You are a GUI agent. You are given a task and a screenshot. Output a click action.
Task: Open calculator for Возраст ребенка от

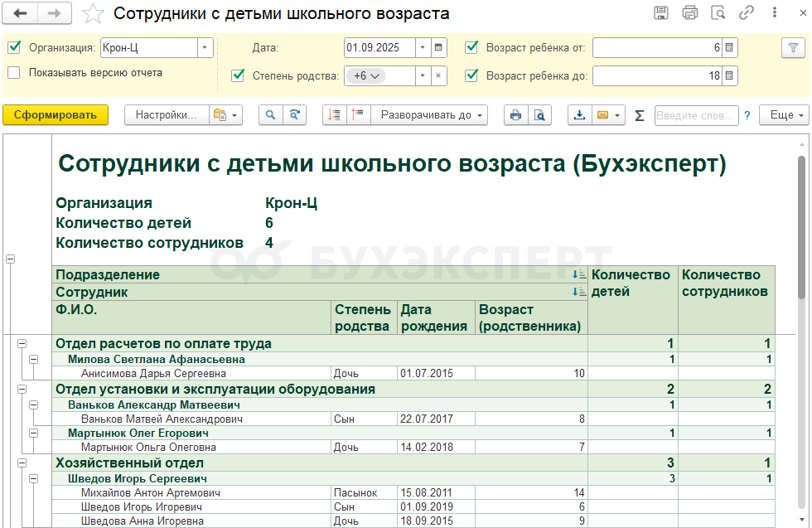pyautogui.click(x=729, y=48)
